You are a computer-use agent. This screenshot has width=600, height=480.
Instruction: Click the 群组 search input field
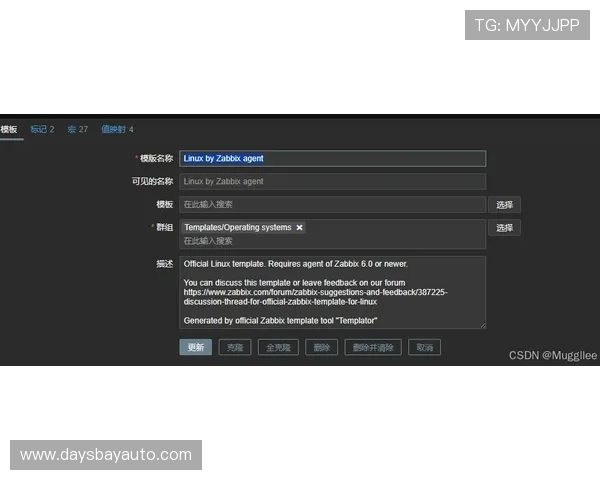(332, 241)
